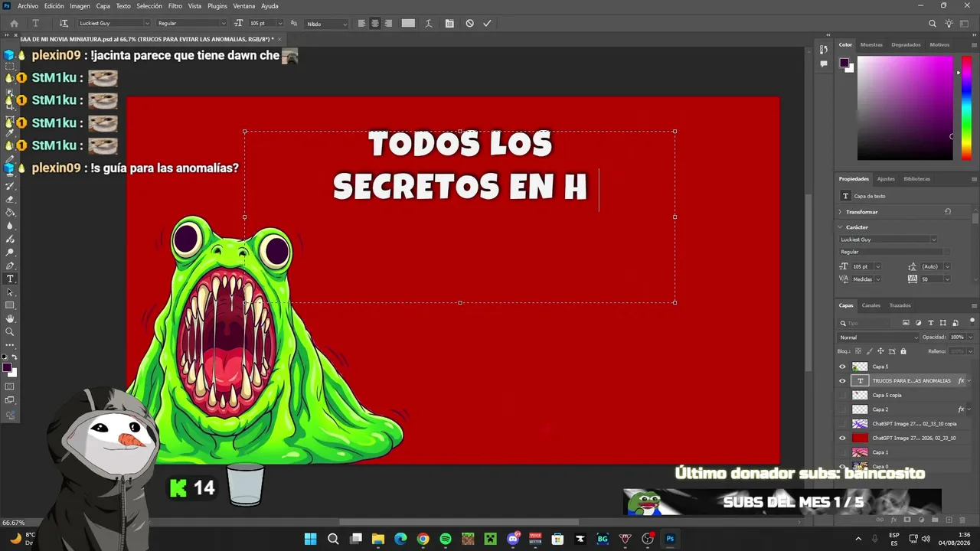Open the anti-aliasing Nítido dropdown
The image size is (980, 551).
(x=327, y=24)
